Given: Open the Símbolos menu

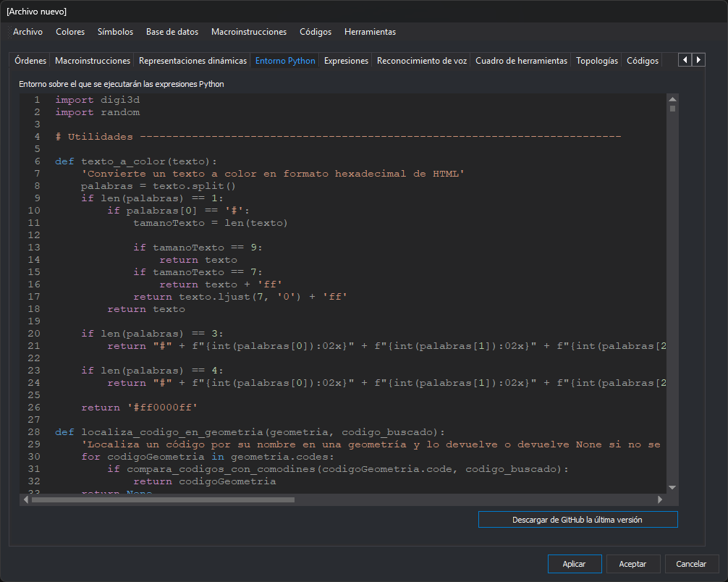Looking at the screenshot, I should (115, 32).
